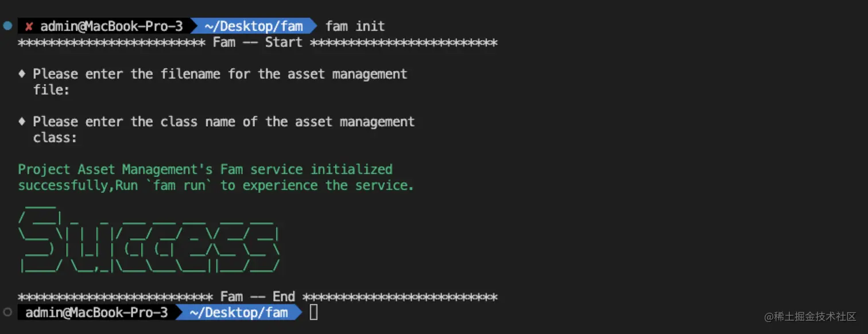The width and height of the screenshot is (868, 334).
Task: Click the bottom admin@MacBook-Pro-3 prompt segment
Action: tap(96, 312)
